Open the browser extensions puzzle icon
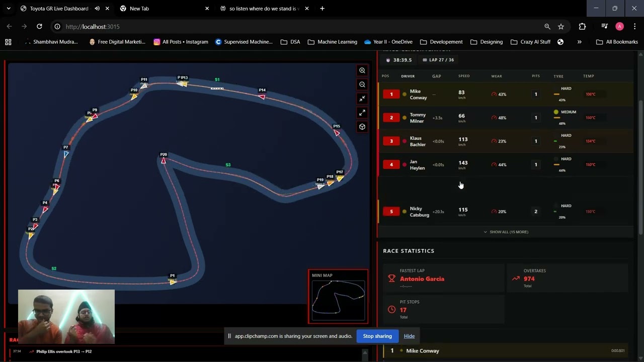 point(582,26)
